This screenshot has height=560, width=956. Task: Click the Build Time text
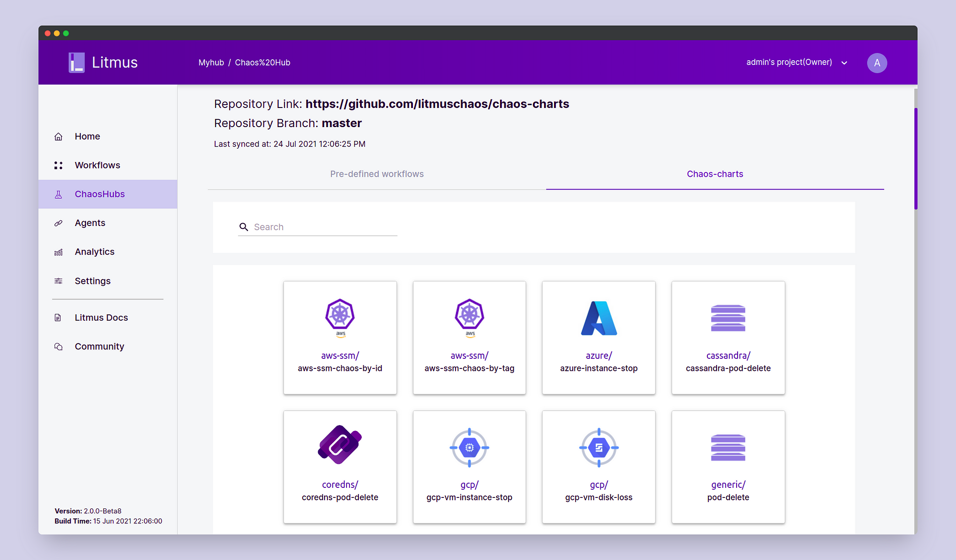click(x=109, y=521)
